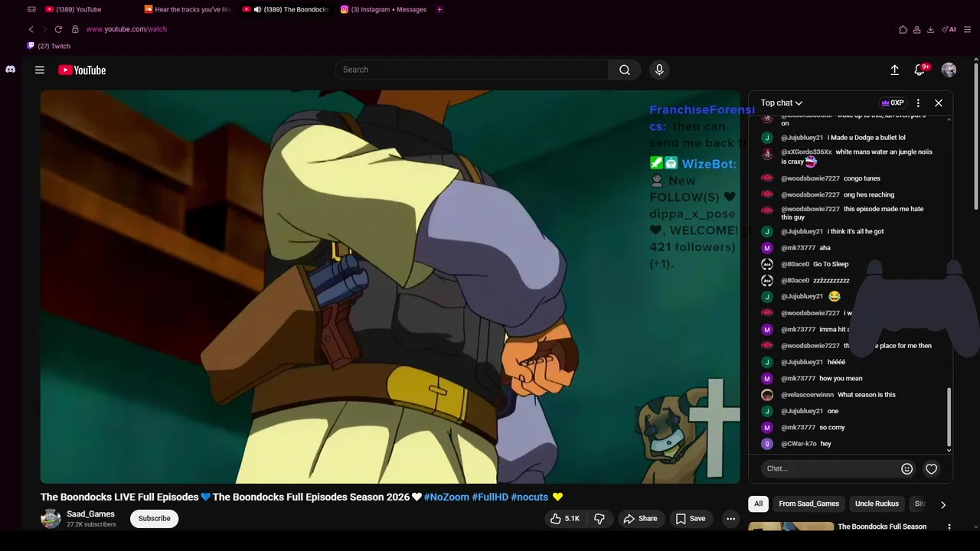Open browser extensions puzzle icon
The height and width of the screenshot is (551, 980).
pos(903,29)
